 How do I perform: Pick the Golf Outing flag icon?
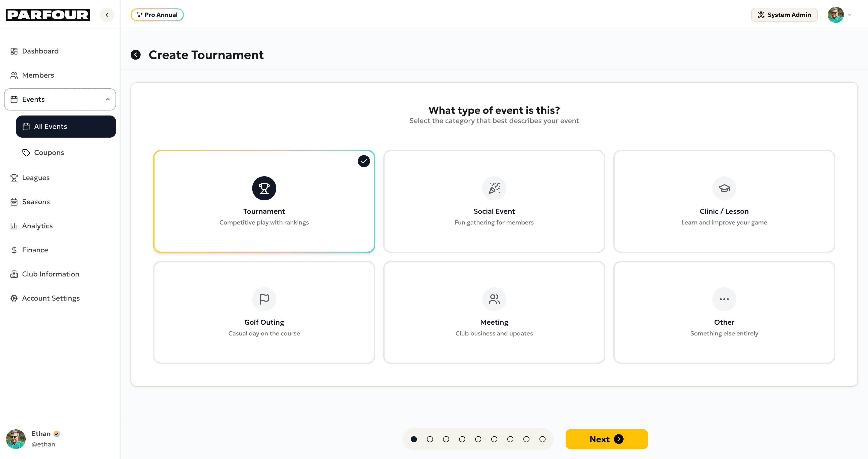[x=264, y=299]
